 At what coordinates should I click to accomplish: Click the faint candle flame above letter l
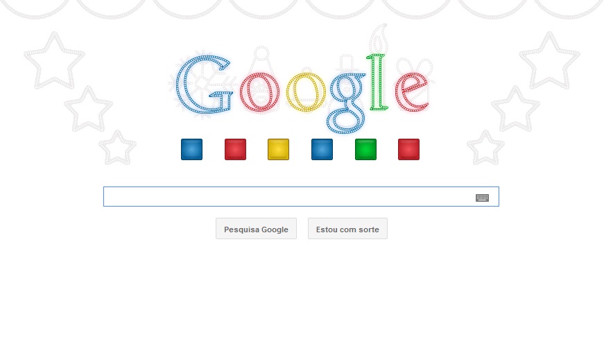click(379, 39)
